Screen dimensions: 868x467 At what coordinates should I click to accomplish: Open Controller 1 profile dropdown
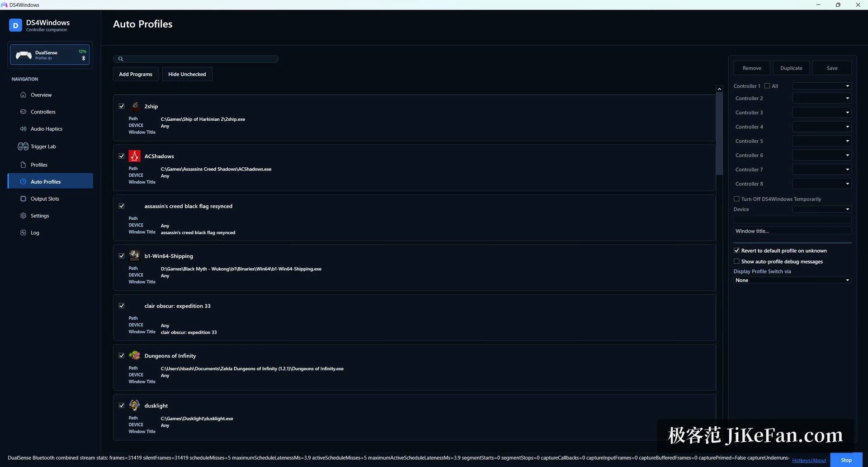pyautogui.click(x=822, y=86)
